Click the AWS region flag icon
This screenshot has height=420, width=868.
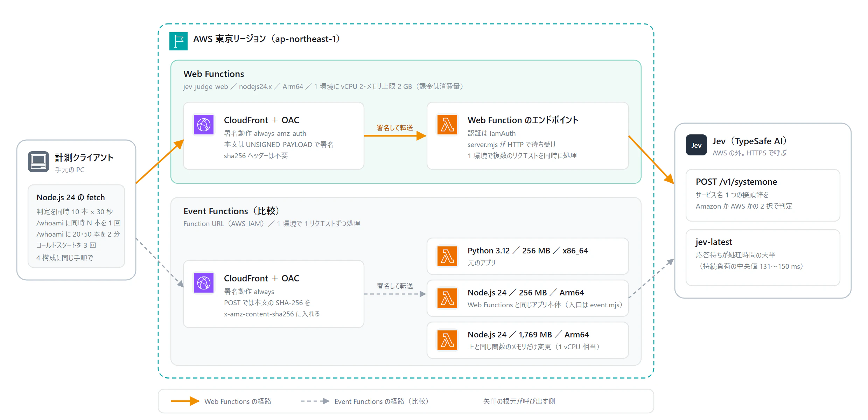point(178,41)
